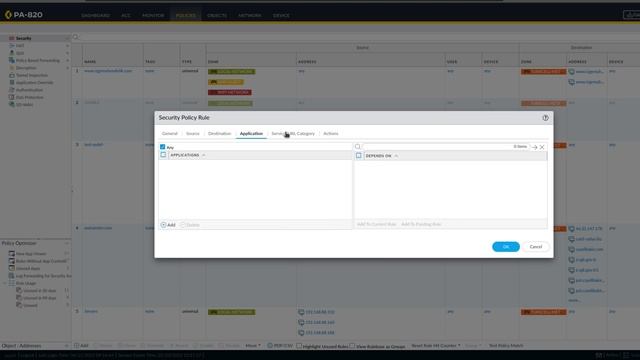Open the SD-WAN icon in sidebar
This screenshot has width=640, height=360.
[x=11, y=104]
